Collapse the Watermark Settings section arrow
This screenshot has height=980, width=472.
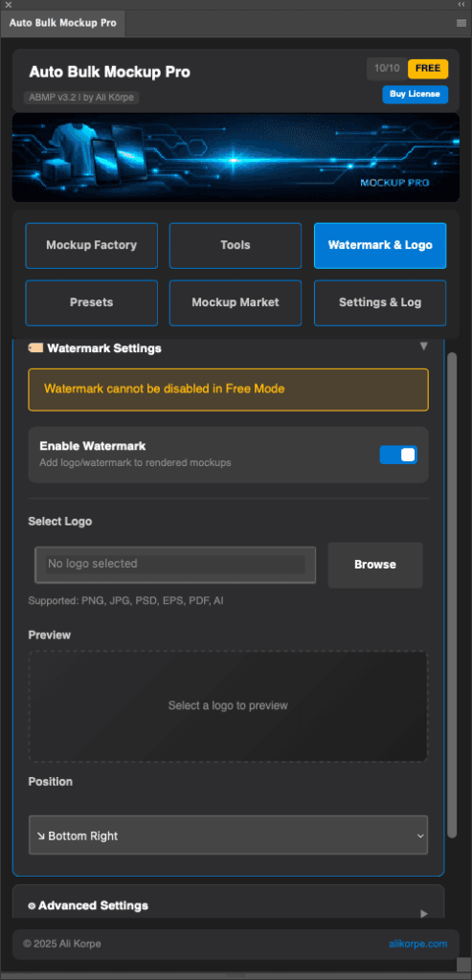[424, 346]
